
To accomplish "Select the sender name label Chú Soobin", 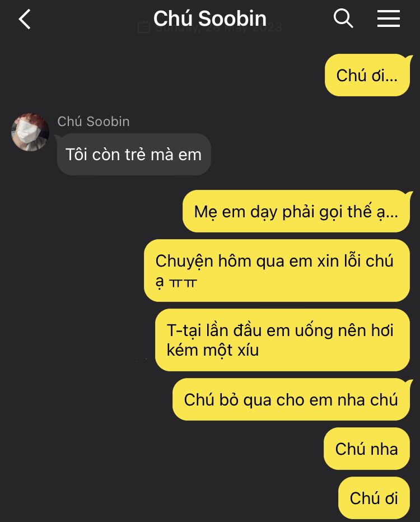I will pyautogui.click(x=94, y=122).
